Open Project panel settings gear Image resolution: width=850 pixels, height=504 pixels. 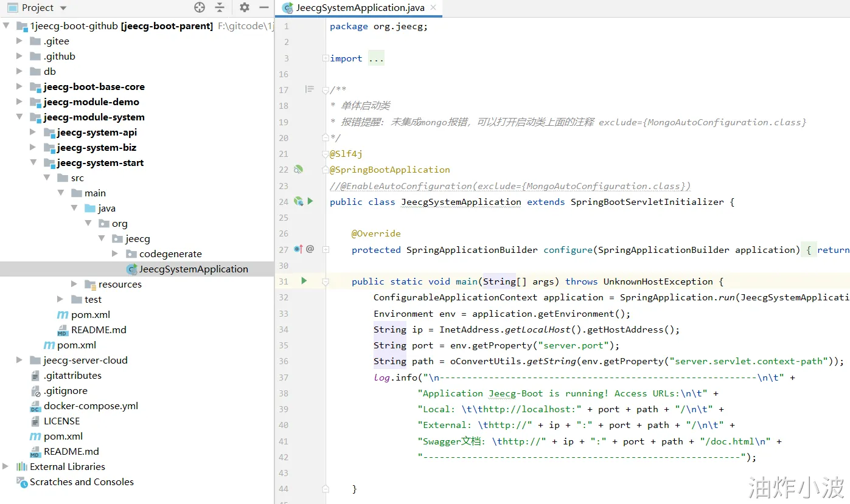244,7
